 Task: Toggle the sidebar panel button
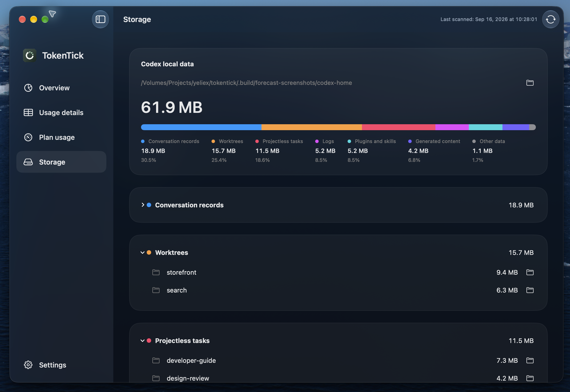pyautogui.click(x=100, y=19)
